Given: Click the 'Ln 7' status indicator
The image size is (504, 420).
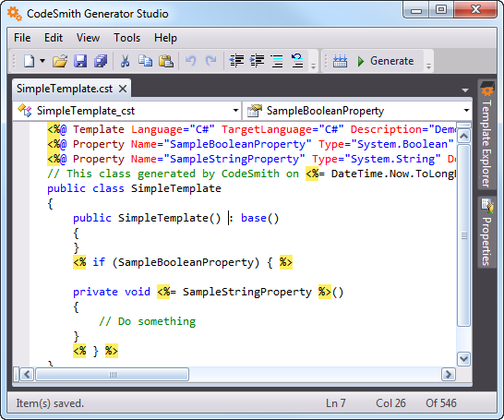Looking at the screenshot, I should pos(336,403).
